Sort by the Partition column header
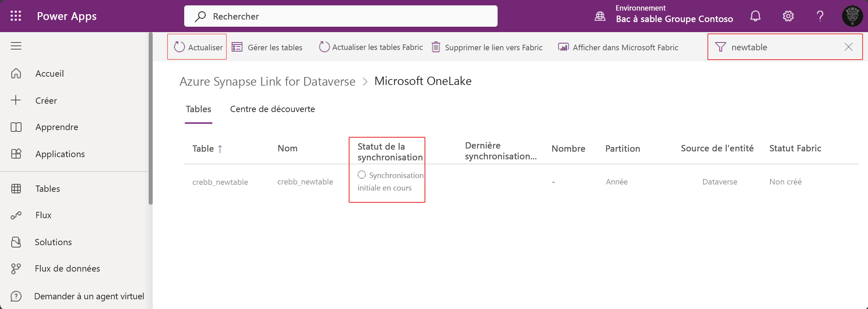Viewport: 868px width, 309px height. pos(623,149)
